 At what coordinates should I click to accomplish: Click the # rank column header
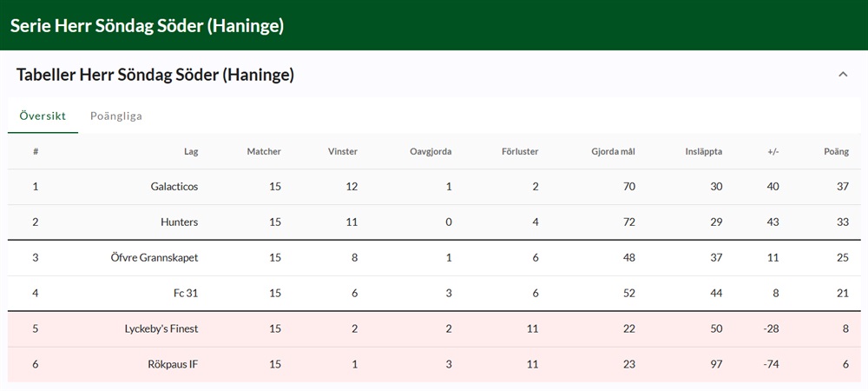(x=36, y=151)
